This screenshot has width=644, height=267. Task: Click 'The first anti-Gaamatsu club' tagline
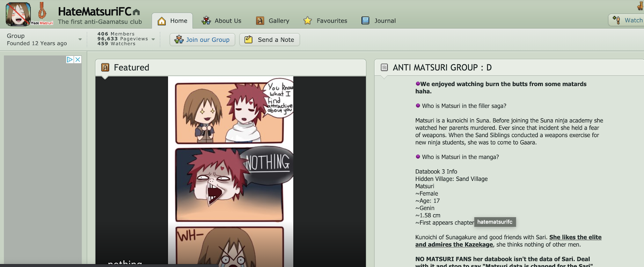pyautogui.click(x=100, y=22)
